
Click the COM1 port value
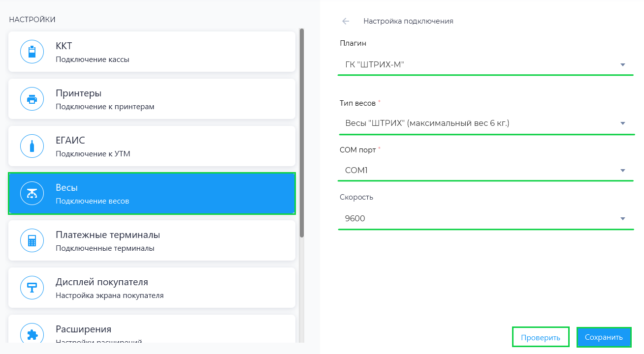click(x=356, y=171)
